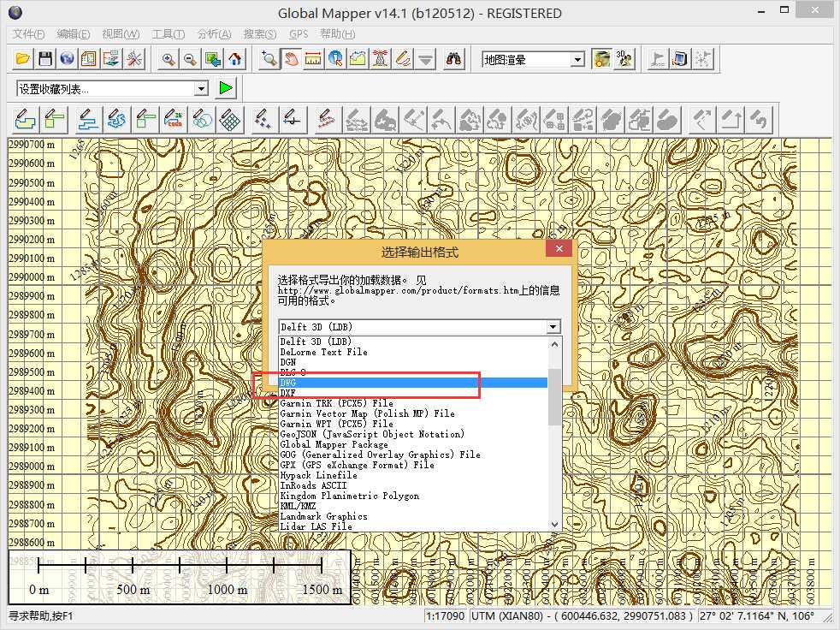The width and height of the screenshot is (840, 630).
Task: Choose Garmin Vector Map (Polish MP) File
Action: point(413,413)
